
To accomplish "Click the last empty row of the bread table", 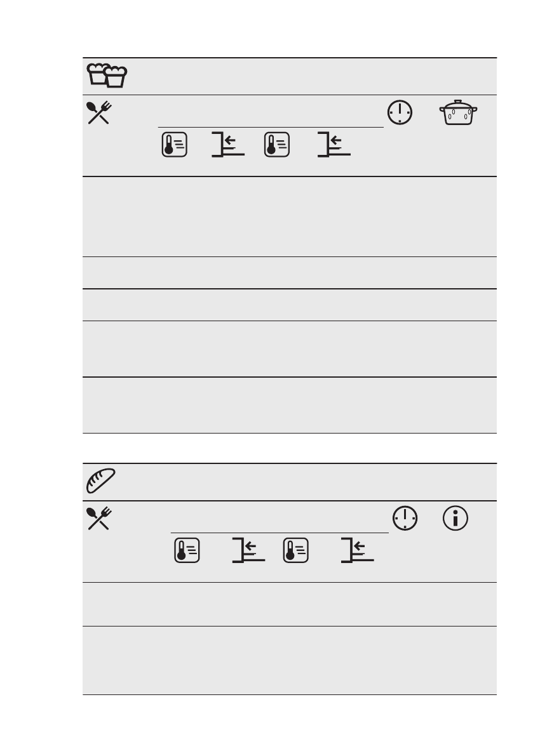I will [x=290, y=661].
